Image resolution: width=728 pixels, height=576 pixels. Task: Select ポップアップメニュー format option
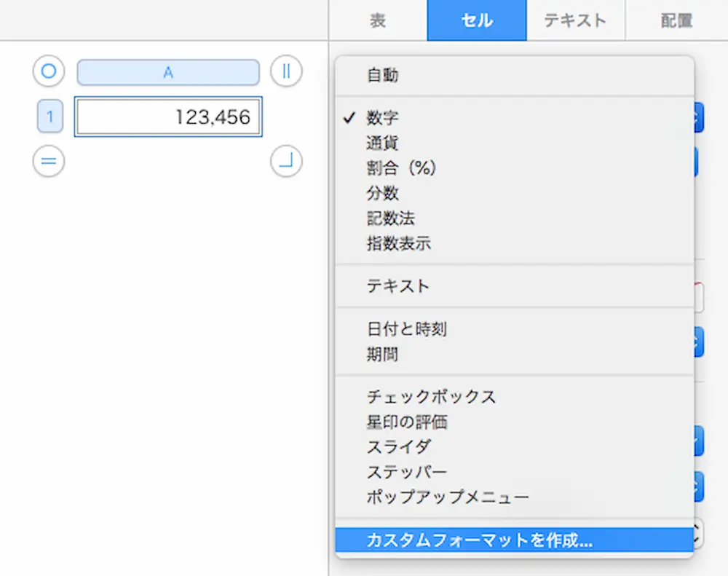click(x=448, y=498)
